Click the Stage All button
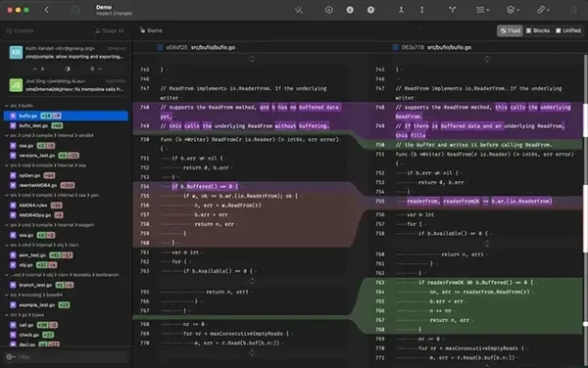 [110, 30]
